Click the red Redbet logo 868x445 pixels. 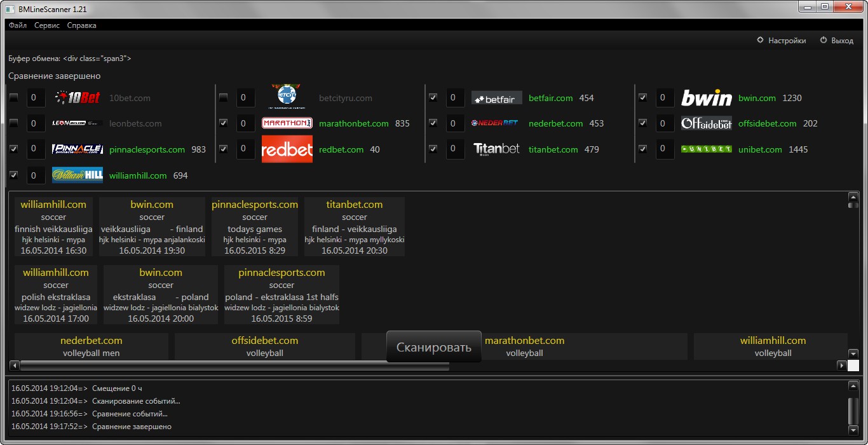[x=287, y=149]
